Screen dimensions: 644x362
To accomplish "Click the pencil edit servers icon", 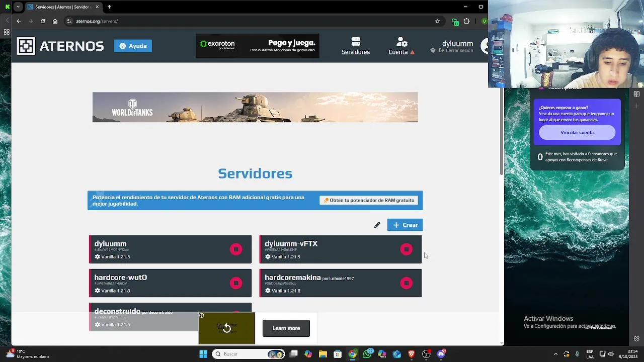I will pyautogui.click(x=377, y=225).
